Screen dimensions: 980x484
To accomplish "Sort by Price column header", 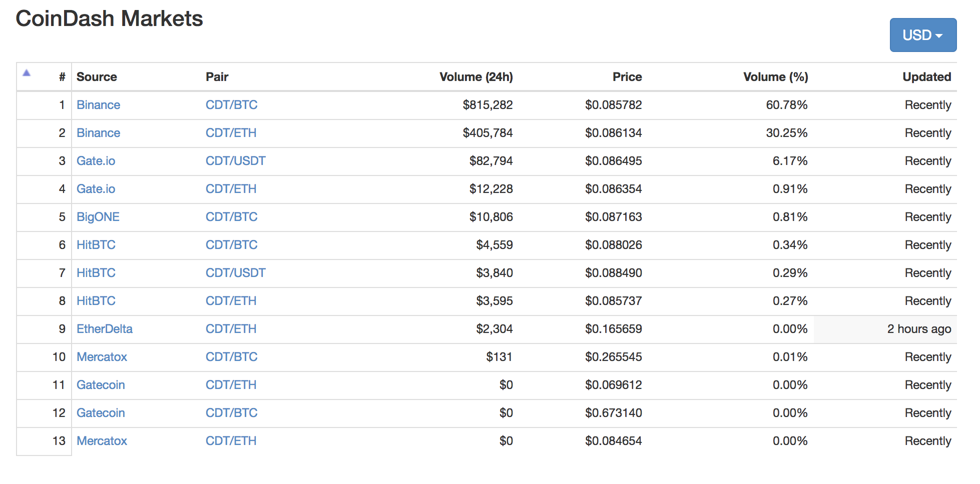I will click(x=627, y=77).
